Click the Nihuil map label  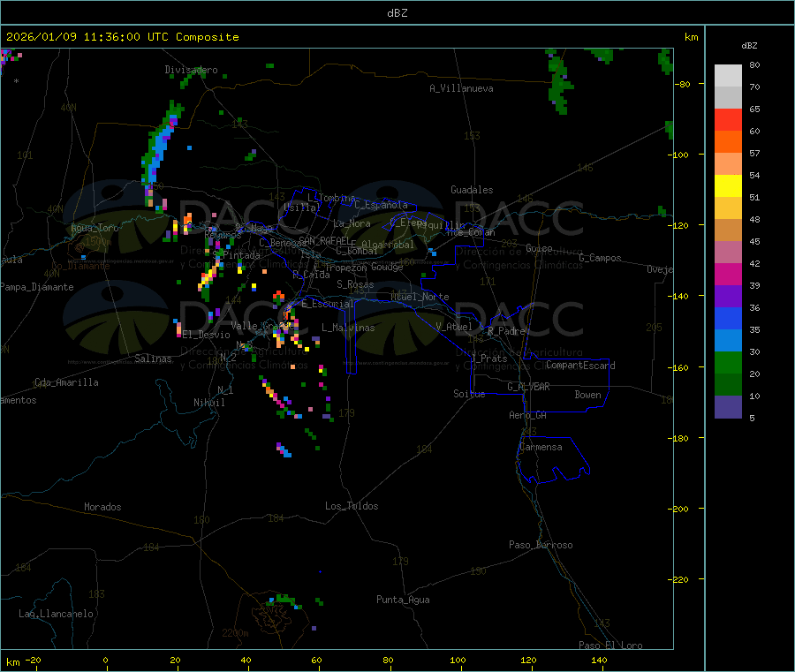pos(208,403)
